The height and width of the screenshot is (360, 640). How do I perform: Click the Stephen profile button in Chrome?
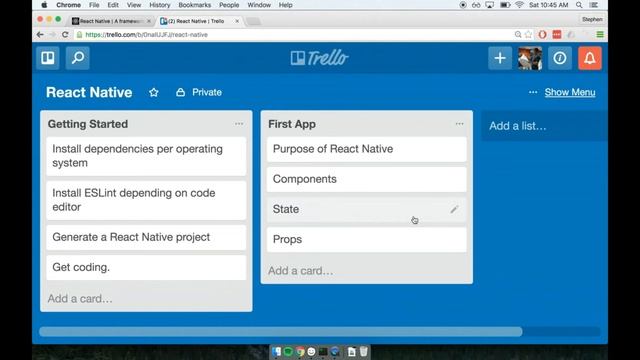[x=592, y=19]
